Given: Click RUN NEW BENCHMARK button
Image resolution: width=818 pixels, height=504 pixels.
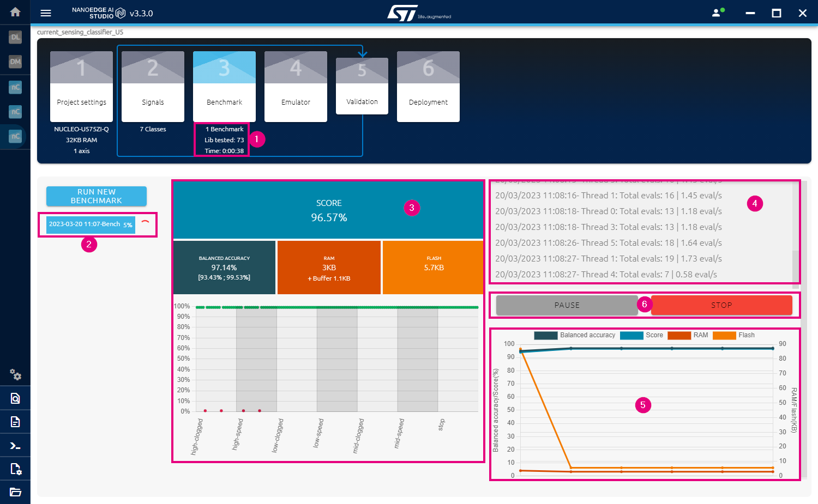Looking at the screenshot, I should (97, 196).
